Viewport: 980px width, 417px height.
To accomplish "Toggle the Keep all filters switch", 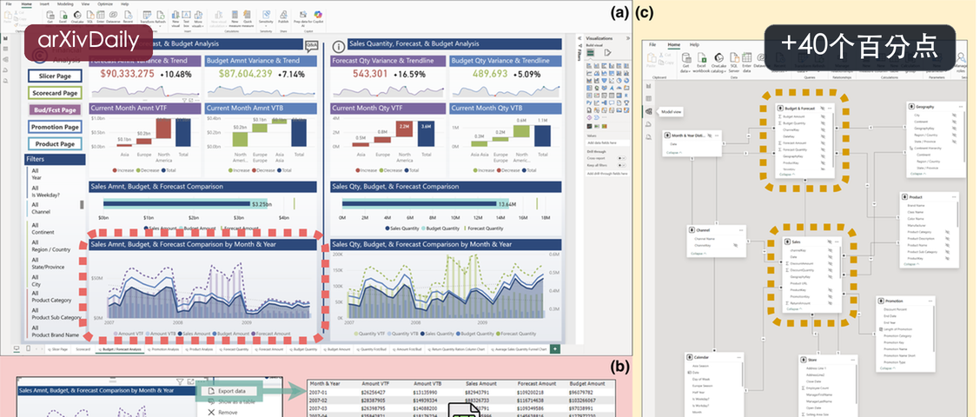I will [623, 165].
